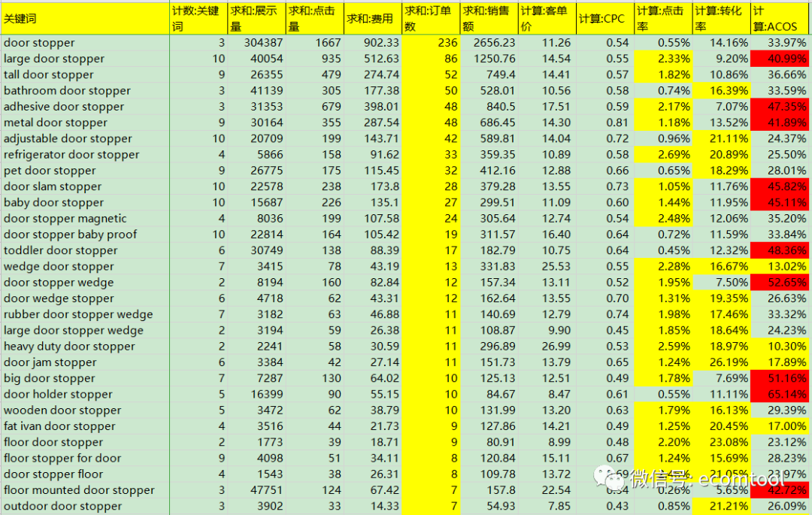Select the yellow ACOS cell 13.02%
Image resolution: width=812 pixels, height=515 pixels.
coord(780,267)
